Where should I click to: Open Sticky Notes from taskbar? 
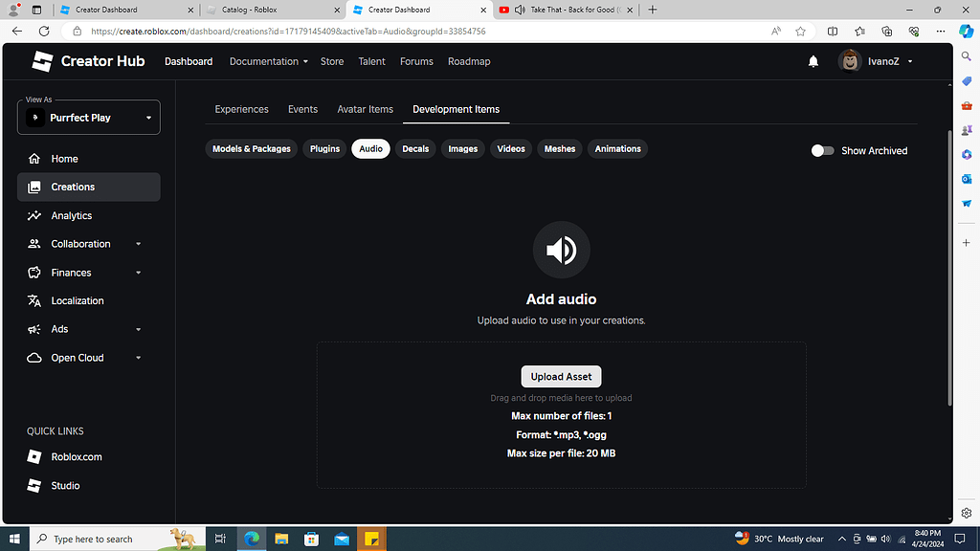(372, 539)
